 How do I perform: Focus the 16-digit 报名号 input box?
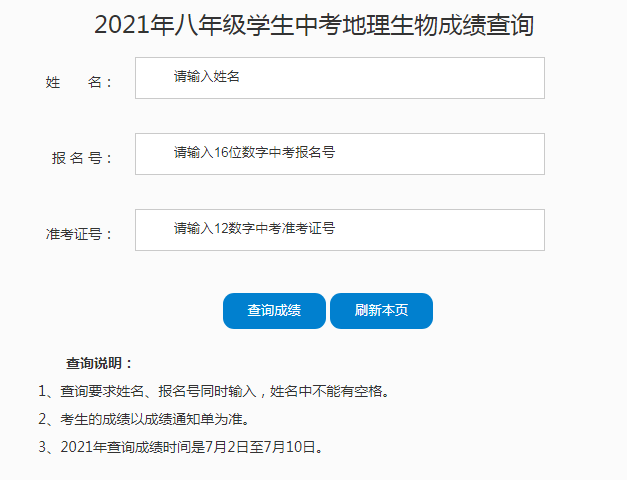coord(340,154)
